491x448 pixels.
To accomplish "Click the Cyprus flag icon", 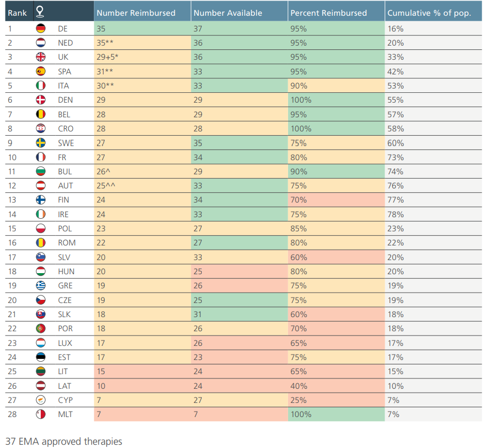I will tap(41, 400).
